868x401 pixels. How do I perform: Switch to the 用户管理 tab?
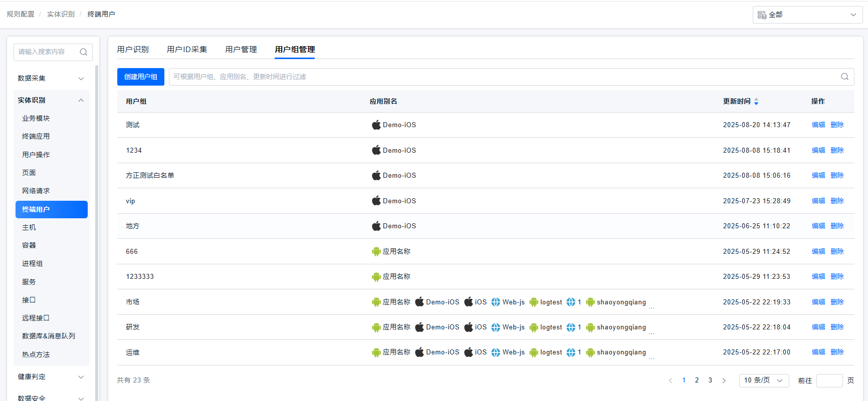[241, 50]
